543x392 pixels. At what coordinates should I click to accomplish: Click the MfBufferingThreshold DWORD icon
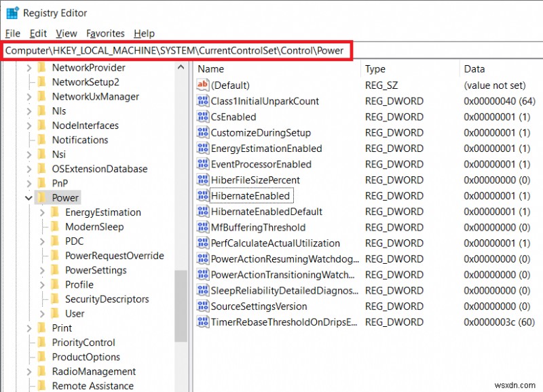pos(202,227)
